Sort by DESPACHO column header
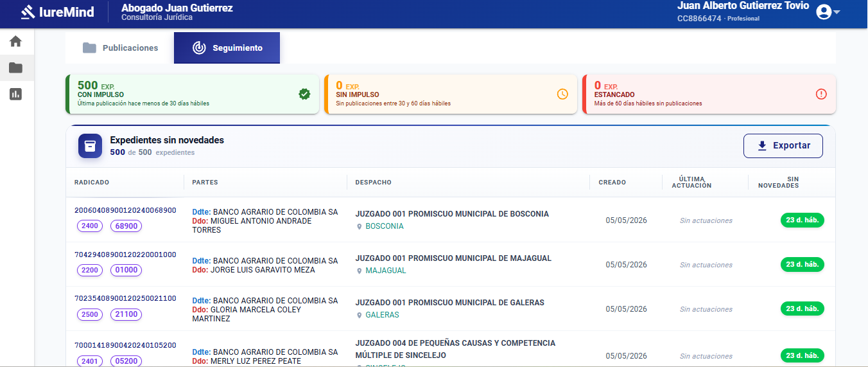The height and width of the screenshot is (367, 868). (x=373, y=183)
